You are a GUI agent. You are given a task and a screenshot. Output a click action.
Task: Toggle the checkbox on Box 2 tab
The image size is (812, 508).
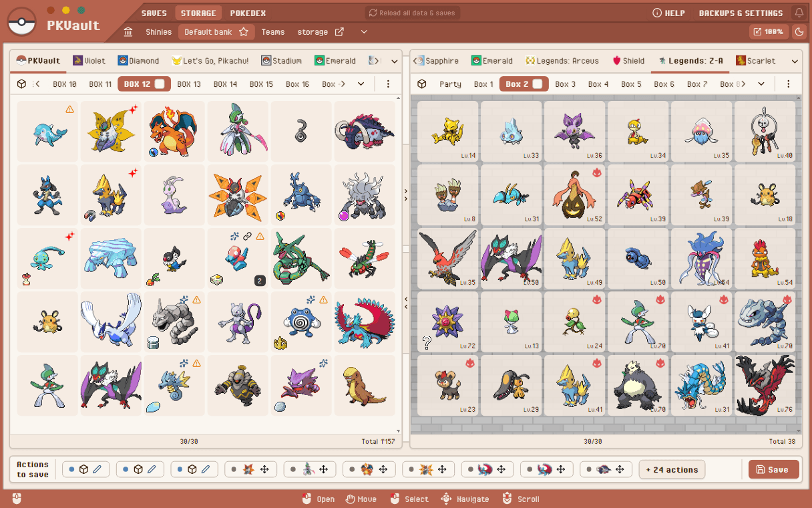(538, 84)
